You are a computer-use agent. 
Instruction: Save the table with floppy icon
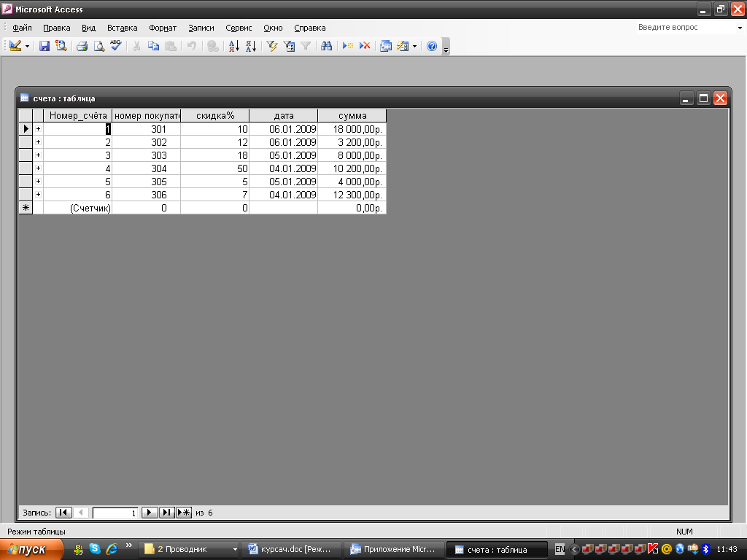(x=44, y=46)
